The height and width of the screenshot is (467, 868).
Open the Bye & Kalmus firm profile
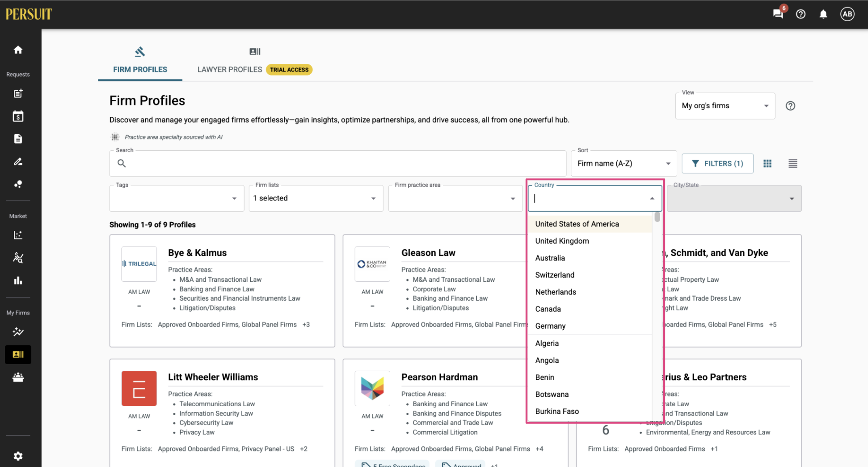pyautogui.click(x=197, y=253)
